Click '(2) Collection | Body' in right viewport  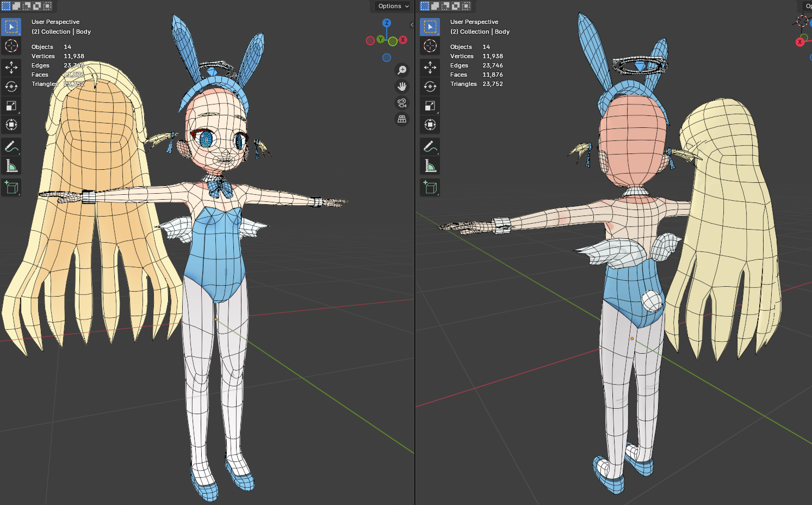[x=480, y=32]
